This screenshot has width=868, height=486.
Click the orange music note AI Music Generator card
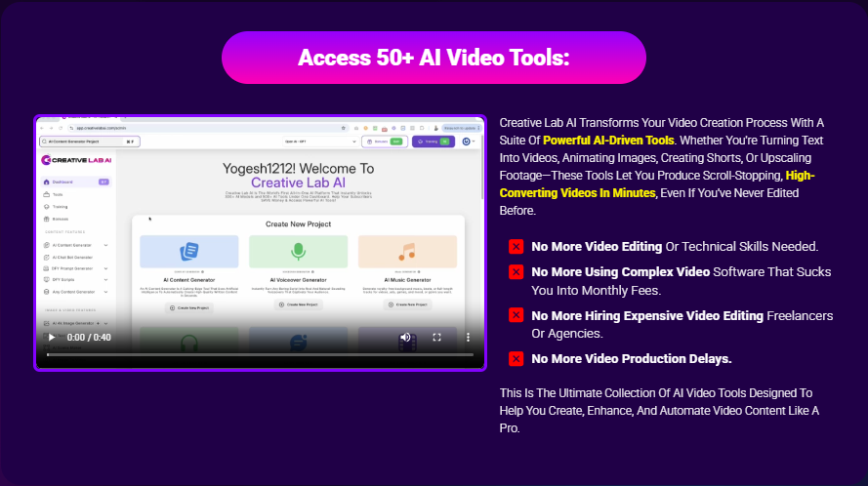tap(407, 252)
